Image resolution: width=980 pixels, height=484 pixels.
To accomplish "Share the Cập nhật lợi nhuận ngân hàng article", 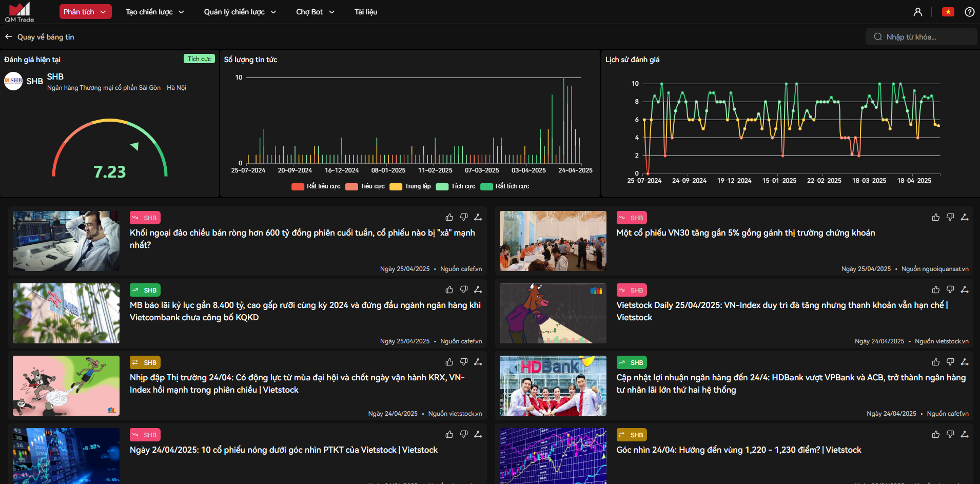I will 965,362.
